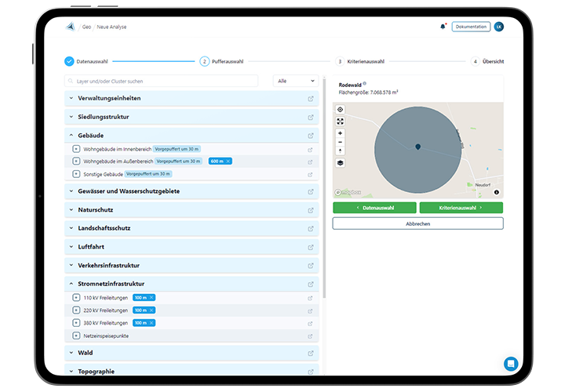This screenshot has height=392, width=565.
Task: Add buffer to Wohngebäude im Innenbereich
Action: pos(76,148)
